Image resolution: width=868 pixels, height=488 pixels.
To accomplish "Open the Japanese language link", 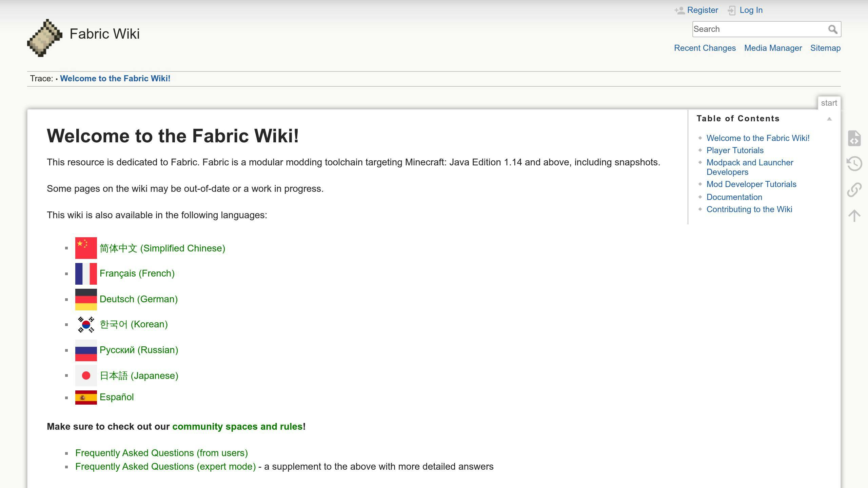I will pos(139,376).
